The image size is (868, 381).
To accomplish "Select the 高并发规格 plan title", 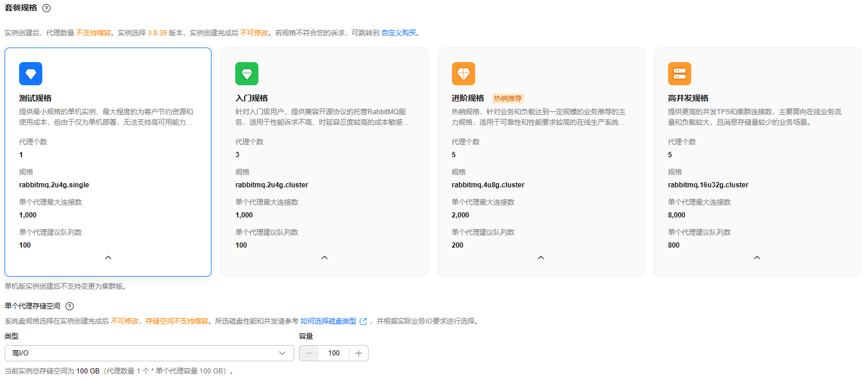I will (688, 99).
